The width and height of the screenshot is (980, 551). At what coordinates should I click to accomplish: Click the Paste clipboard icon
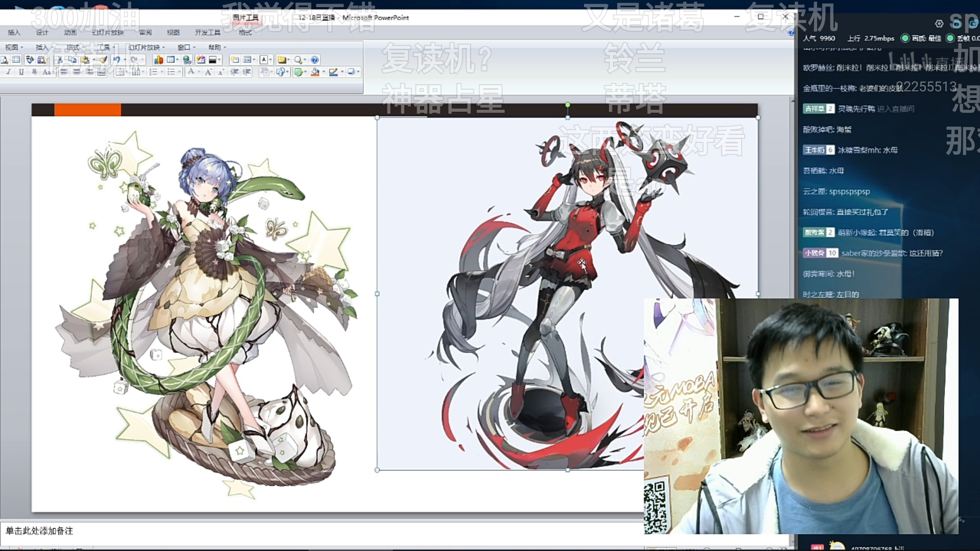pos(85,60)
